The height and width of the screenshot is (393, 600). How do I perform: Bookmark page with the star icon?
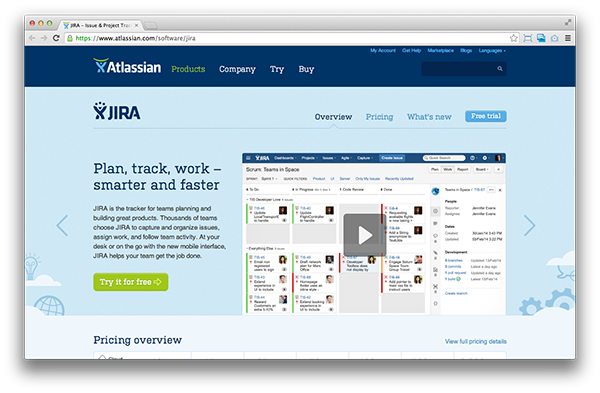point(514,38)
